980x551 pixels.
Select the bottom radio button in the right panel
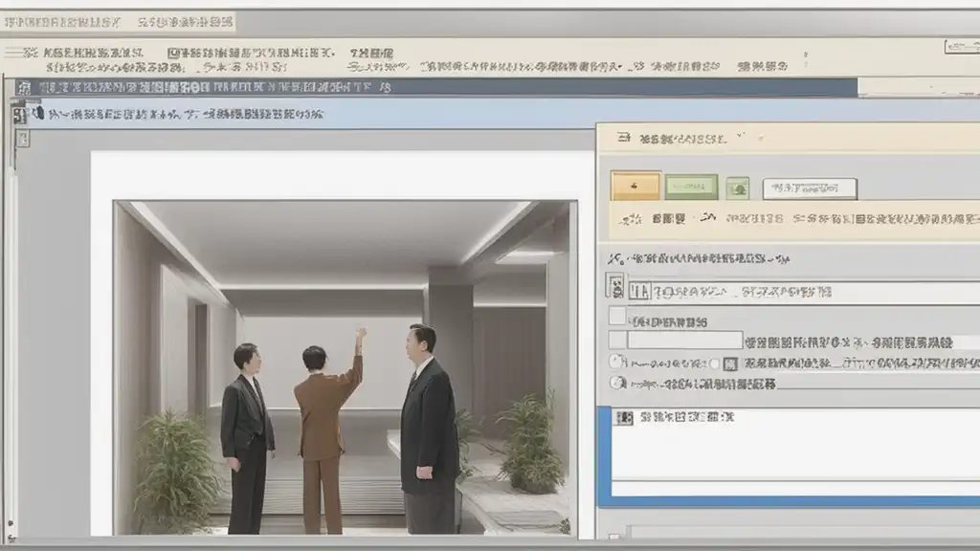click(x=617, y=383)
